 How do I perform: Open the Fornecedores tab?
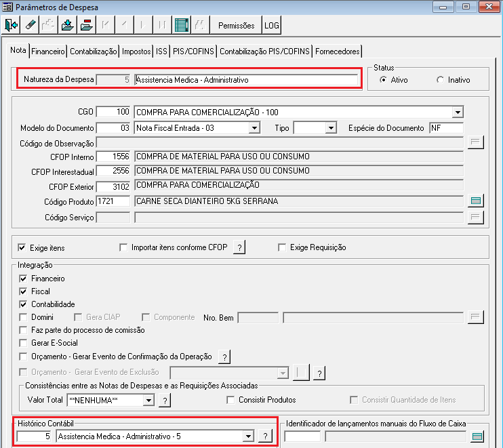[x=338, y=52]
